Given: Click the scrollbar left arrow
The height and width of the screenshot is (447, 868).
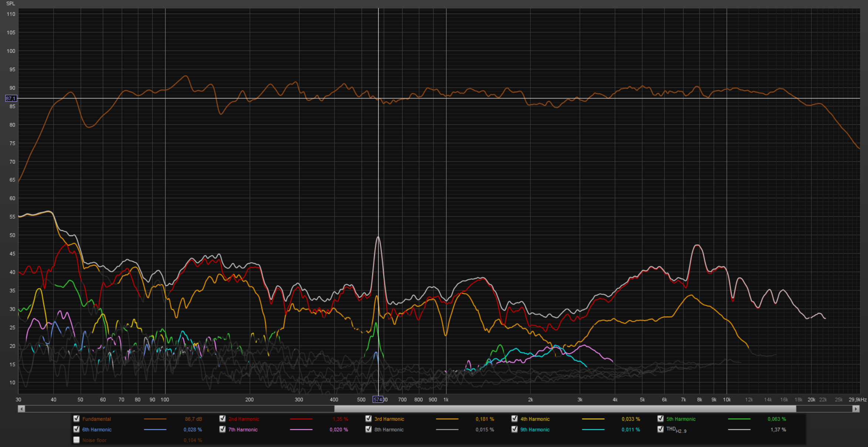Looking at the screenshot, I should pos(21,409).
